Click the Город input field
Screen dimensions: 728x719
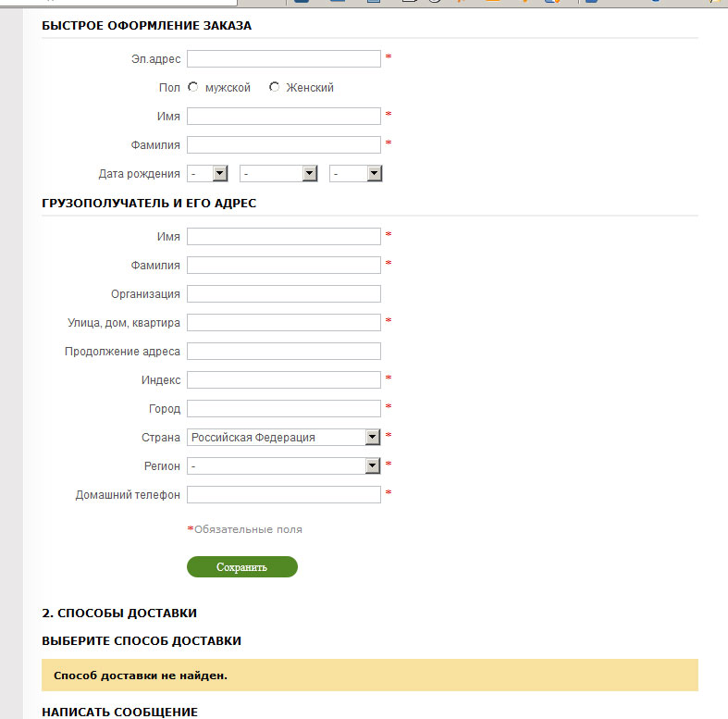(x=284, y=409)
